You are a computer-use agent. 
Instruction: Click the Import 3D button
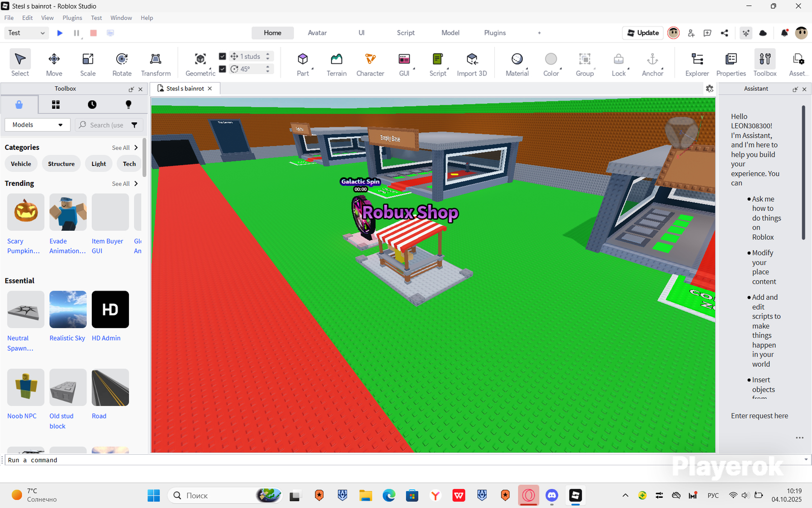(472, 63)
